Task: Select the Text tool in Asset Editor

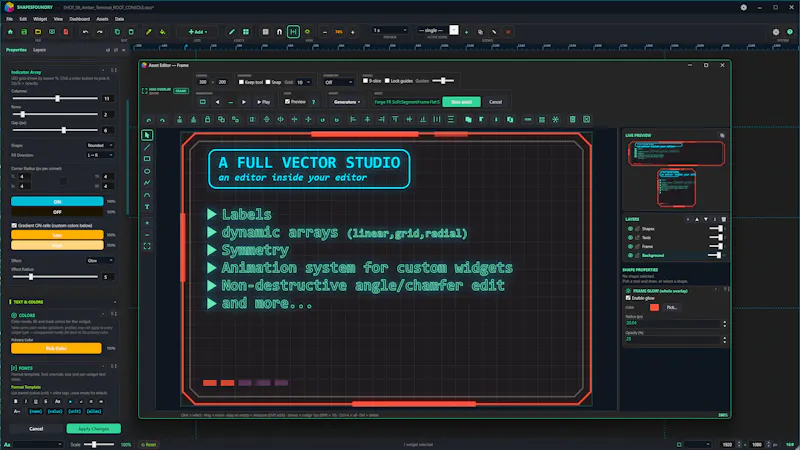Action: coord(147,207)
